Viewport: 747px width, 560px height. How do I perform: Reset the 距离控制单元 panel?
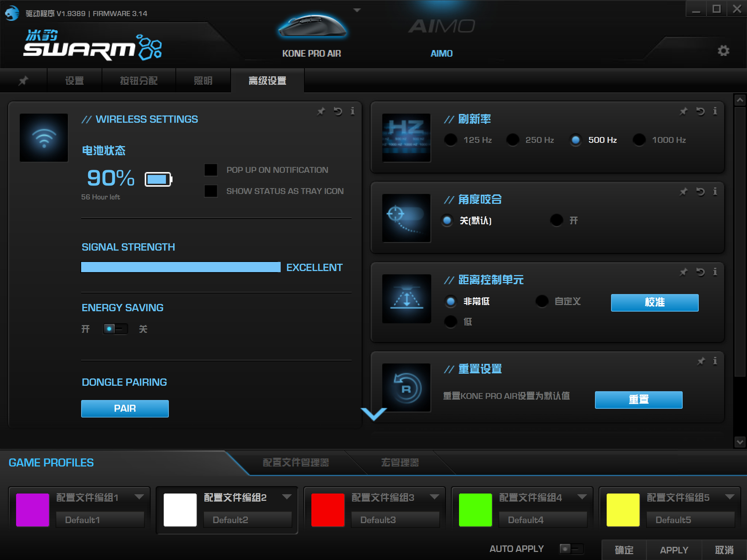pyautogui.click(x=700, y=272)
